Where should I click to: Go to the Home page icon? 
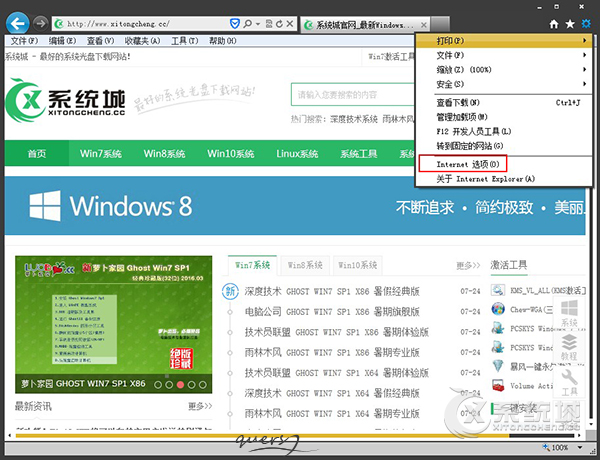[x=554, y=24]
